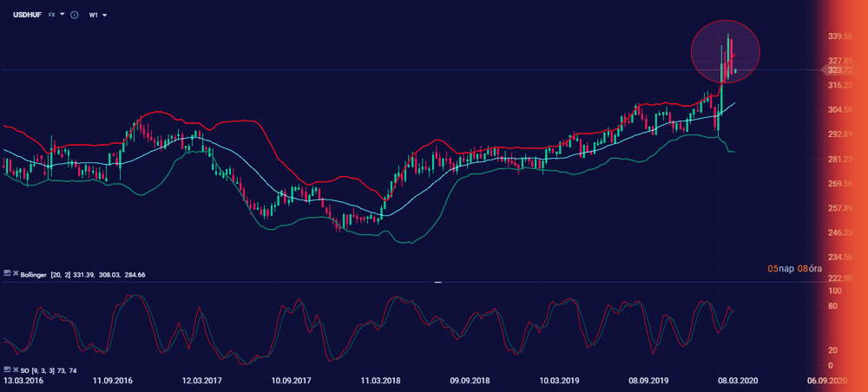Open Bollinger indicator settings icon
868x392 pixels.
click(8, 274)
